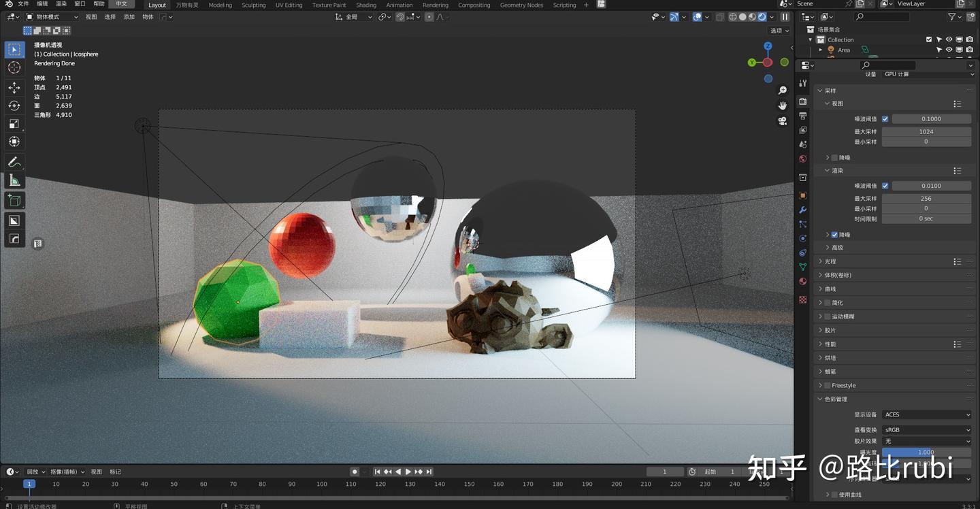Select the Move tool in the toolbar

click(x=14, y=88)
